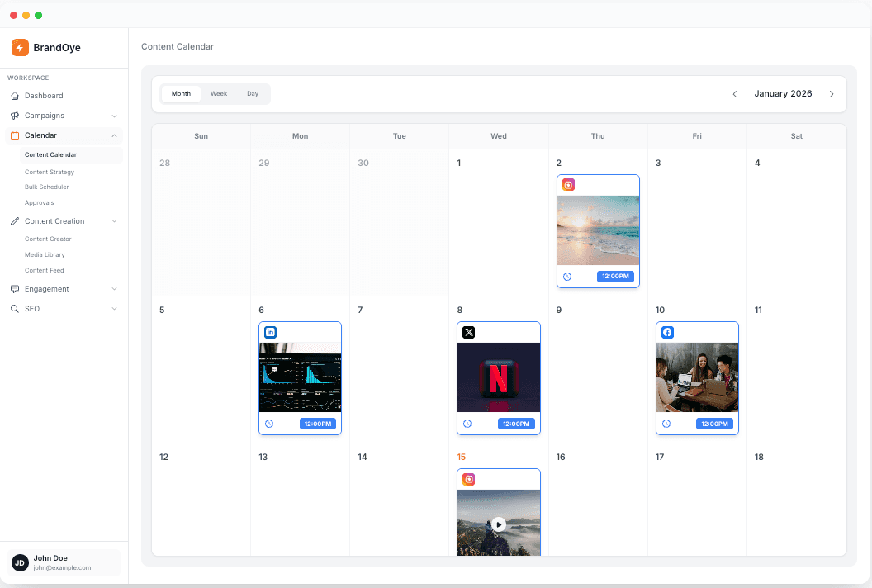This screenshot has width=872, height=588.
Task: Switch to the Week view
Action: pos(218,93)
